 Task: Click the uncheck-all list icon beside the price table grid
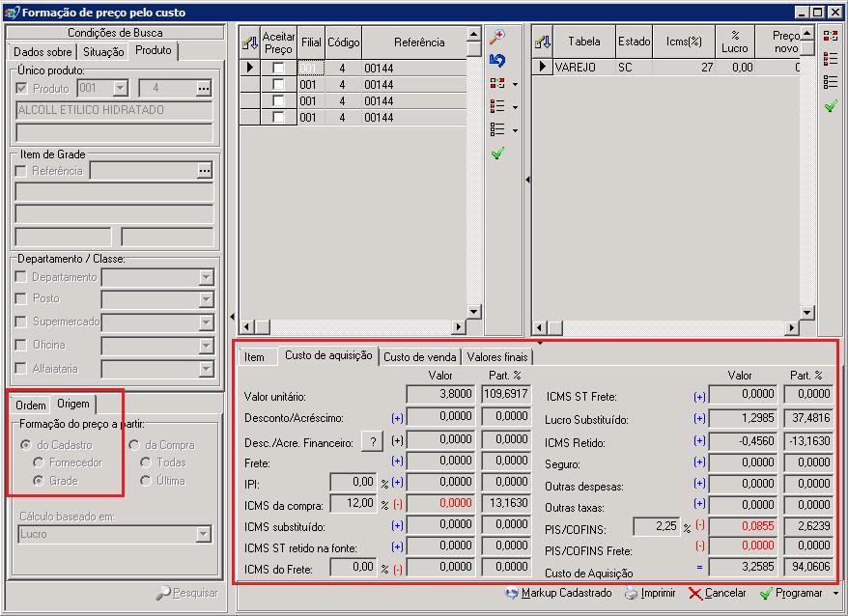[831, 82]
